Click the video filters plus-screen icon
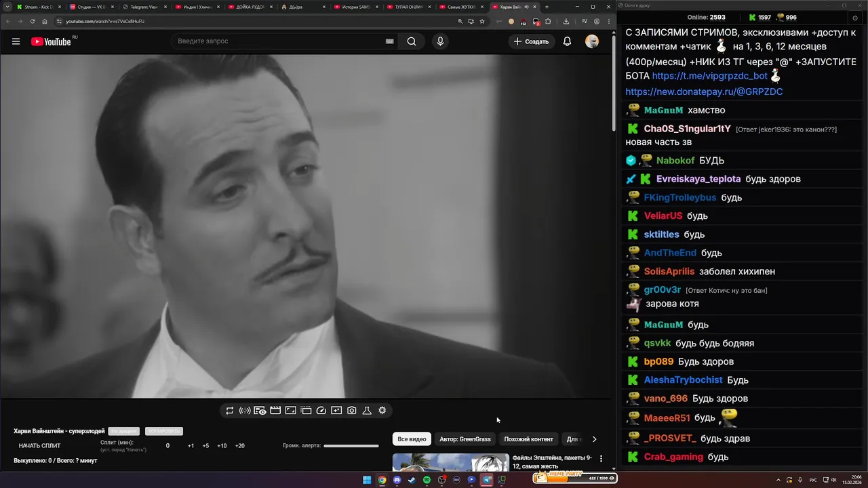Image resolution: width=868 pixels, height=488 pixels. tap(336, 411)
